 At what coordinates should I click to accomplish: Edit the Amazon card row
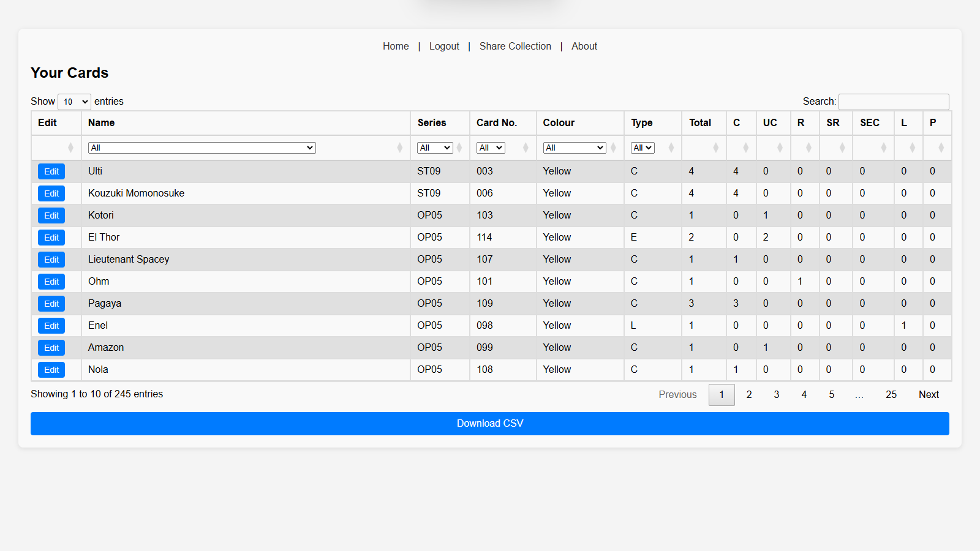(51, 348)
